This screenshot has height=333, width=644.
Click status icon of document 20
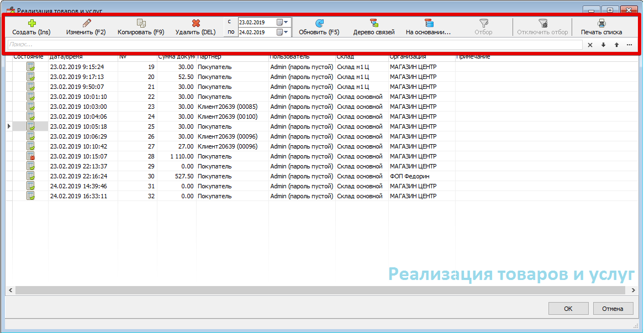point(30,77)
